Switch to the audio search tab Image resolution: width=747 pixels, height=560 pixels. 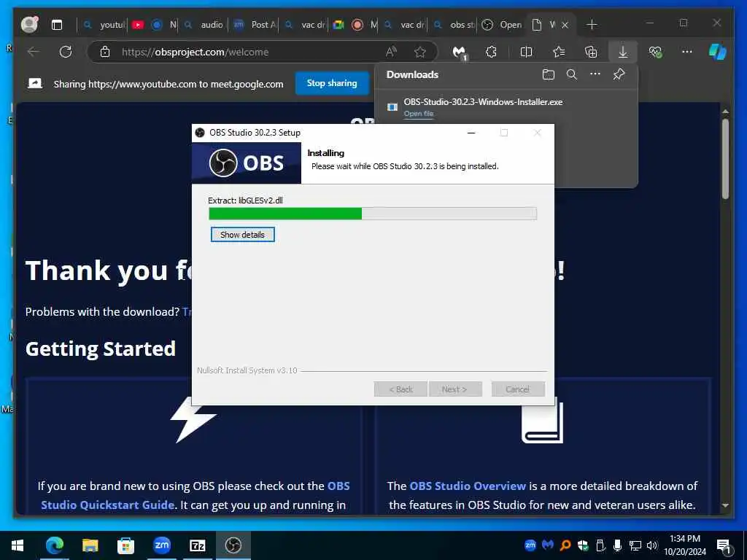[x=204, y=25]
